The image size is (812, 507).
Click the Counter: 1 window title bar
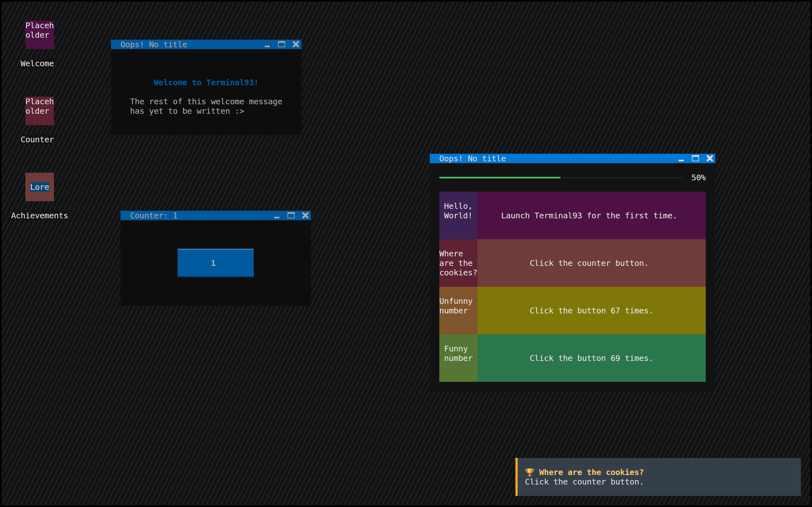(x=201, y=215)
